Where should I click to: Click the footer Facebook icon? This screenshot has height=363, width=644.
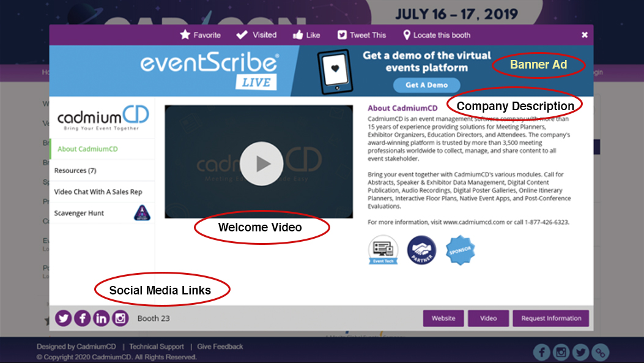(x=542, y=353)
